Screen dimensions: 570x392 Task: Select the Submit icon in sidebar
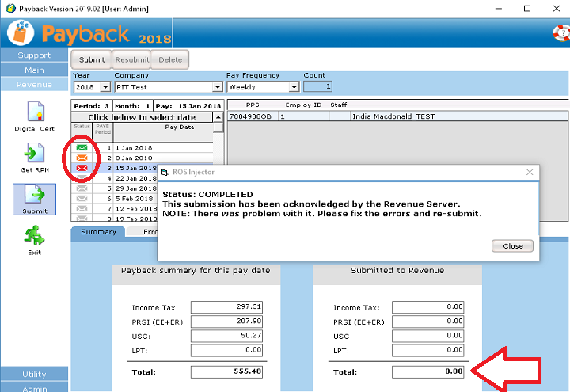[34, 195]
